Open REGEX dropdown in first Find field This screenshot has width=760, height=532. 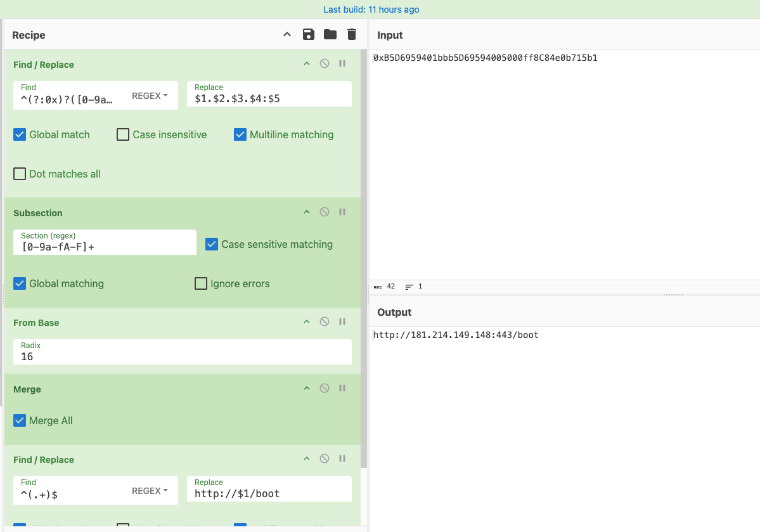(150, 96)
